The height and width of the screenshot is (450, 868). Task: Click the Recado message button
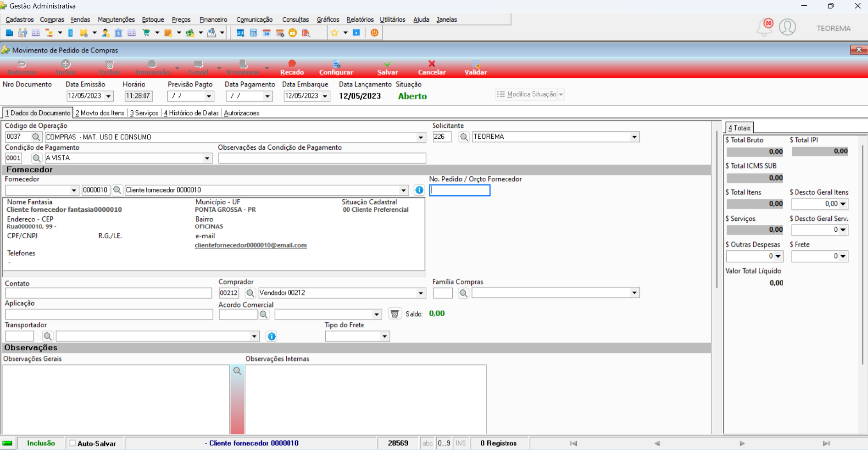pyautogui.click(x=292, y=68)
